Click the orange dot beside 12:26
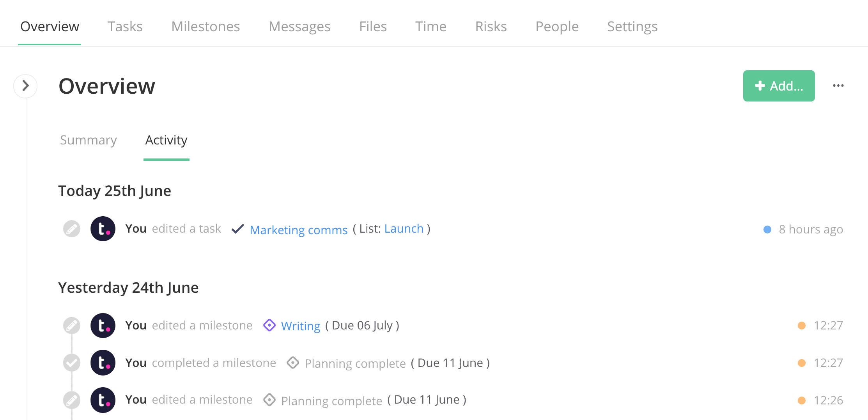 coord(802,400)
